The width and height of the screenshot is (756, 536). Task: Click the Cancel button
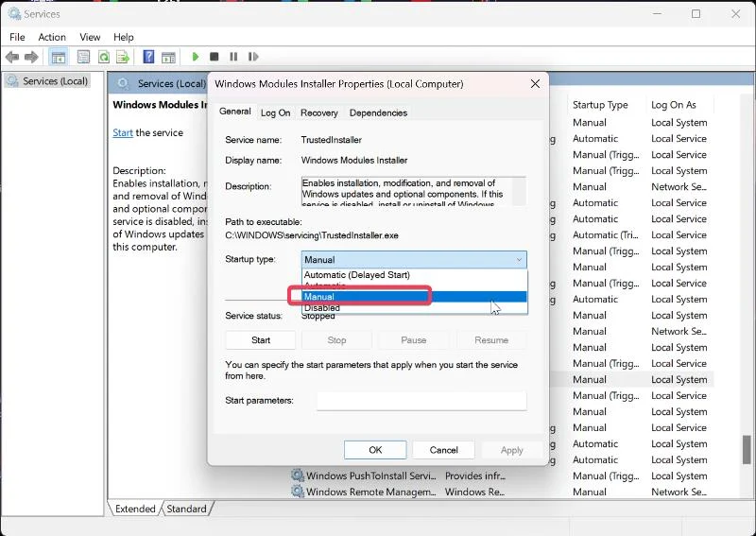click(443, 450)
